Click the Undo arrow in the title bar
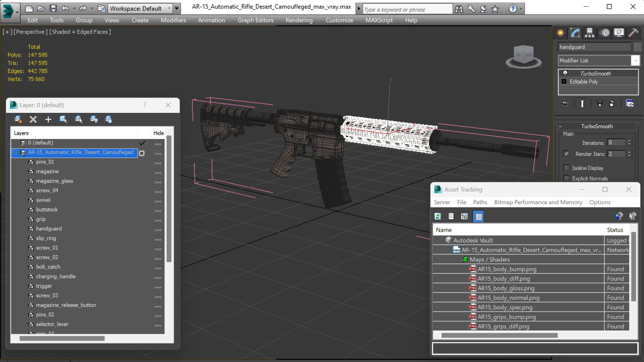The width and height of the screenshot is (644, 362). (x=65, y=8)
